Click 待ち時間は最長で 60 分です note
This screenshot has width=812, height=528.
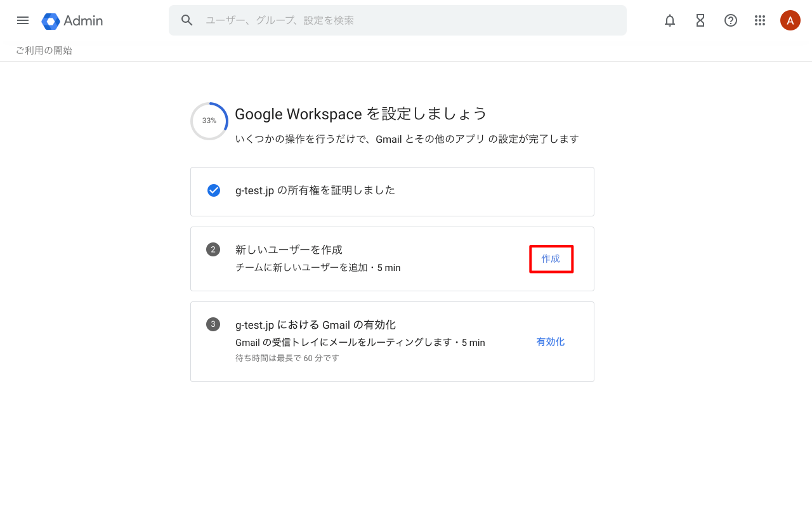(287, 358)
